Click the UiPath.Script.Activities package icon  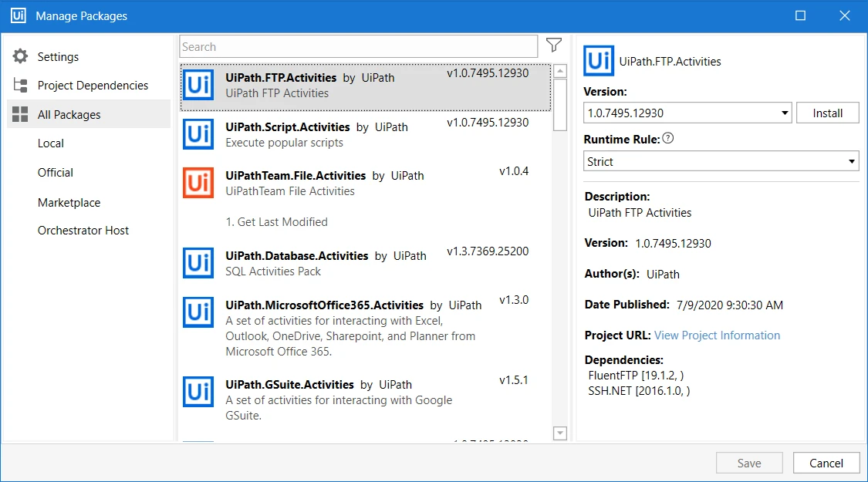point(198,134)
